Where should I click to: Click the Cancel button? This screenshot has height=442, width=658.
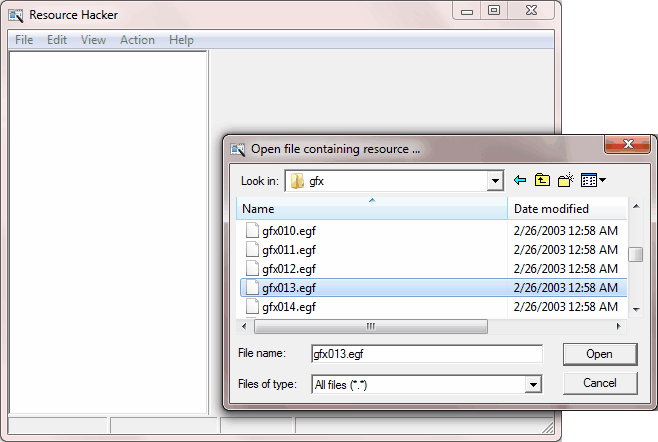point(600,383)
